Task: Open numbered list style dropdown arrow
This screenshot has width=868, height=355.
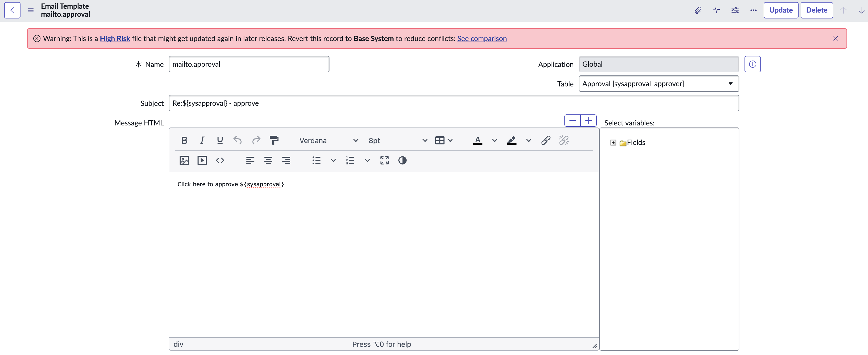Action: [367, 160]
